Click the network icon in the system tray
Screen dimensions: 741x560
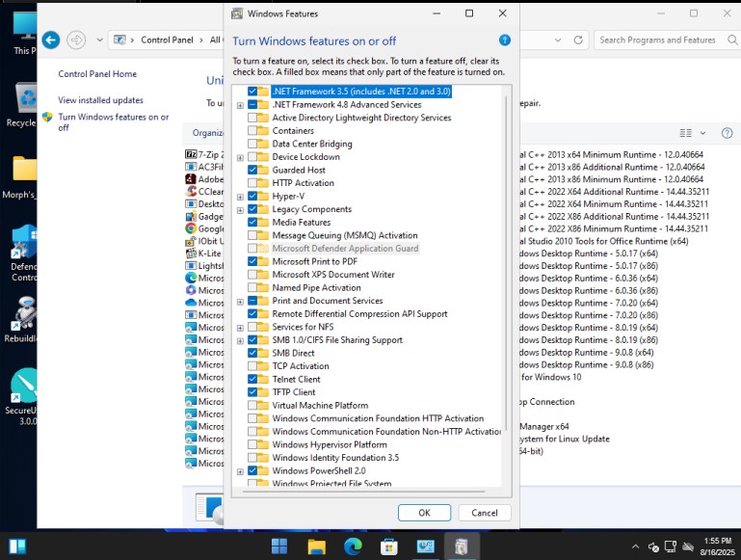coord(670,547)
